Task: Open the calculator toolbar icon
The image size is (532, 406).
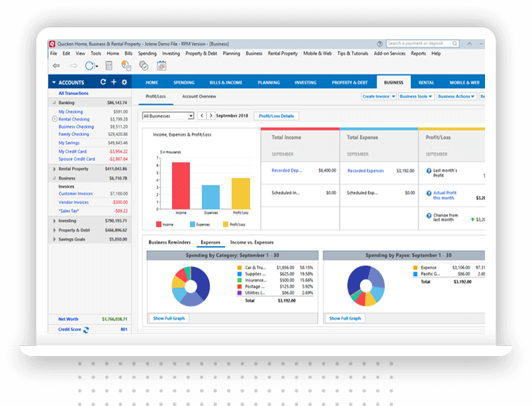Action: (x=109, y=66)
